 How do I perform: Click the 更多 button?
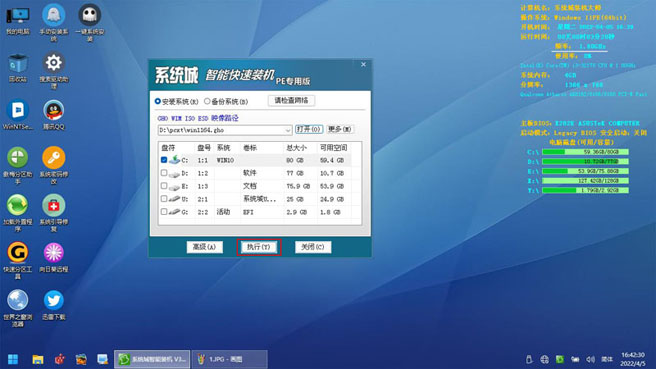(x=339, y=129)
